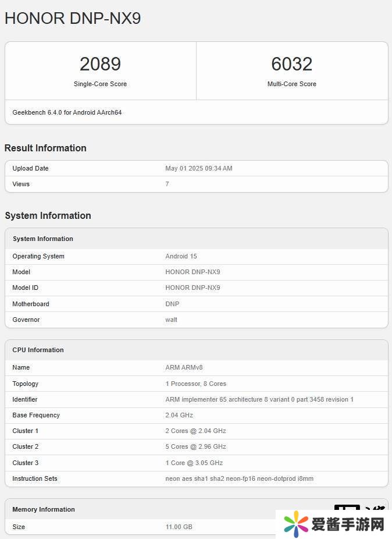
Task: Select the 2089 single-core score
Action: pyautogui.click(x=100, y=63)
